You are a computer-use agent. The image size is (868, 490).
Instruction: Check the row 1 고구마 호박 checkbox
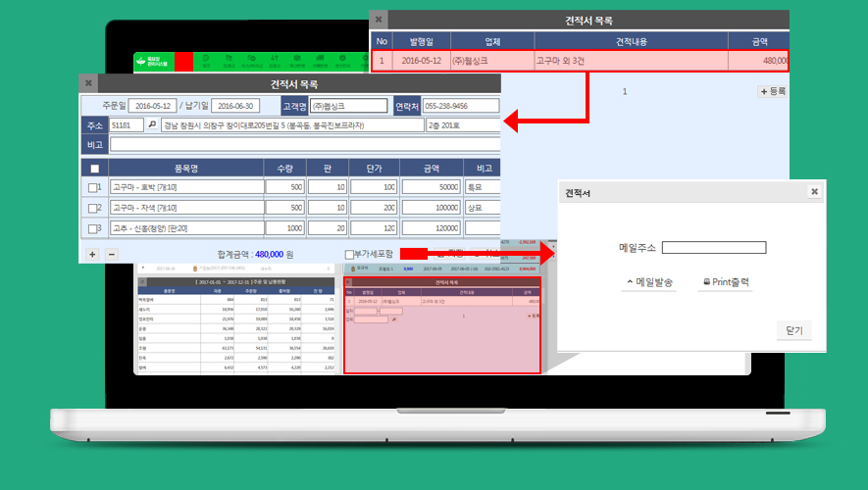(x=94, y=187)
